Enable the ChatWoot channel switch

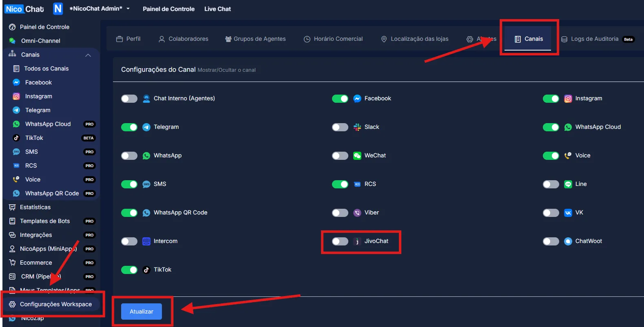tap(551, 241)
